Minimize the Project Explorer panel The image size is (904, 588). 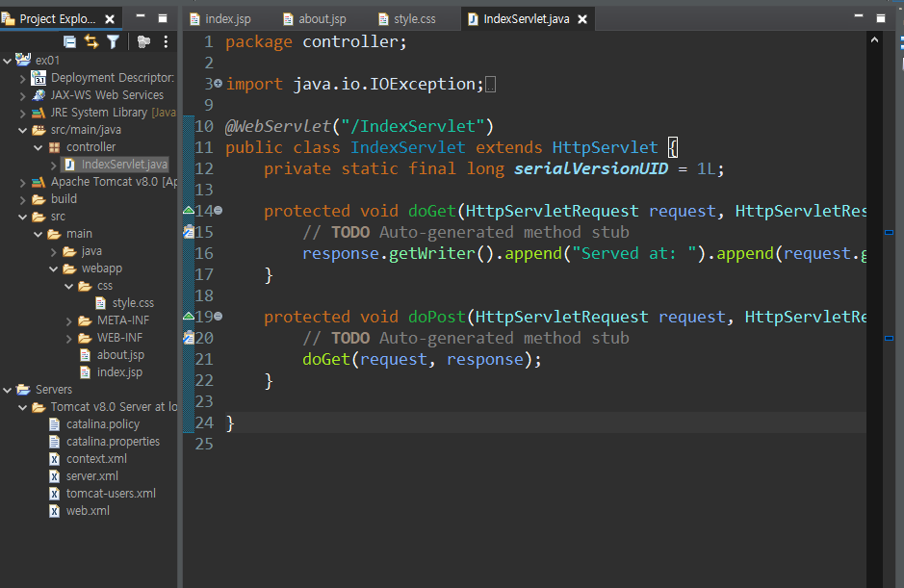[x=141, y=16]
